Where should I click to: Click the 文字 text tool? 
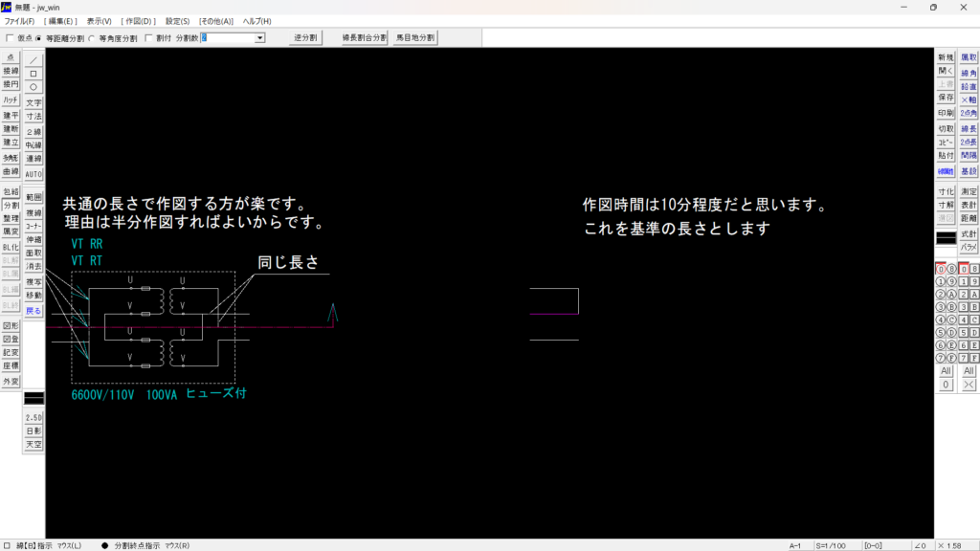pyautogui.click(x=33, y=102)
